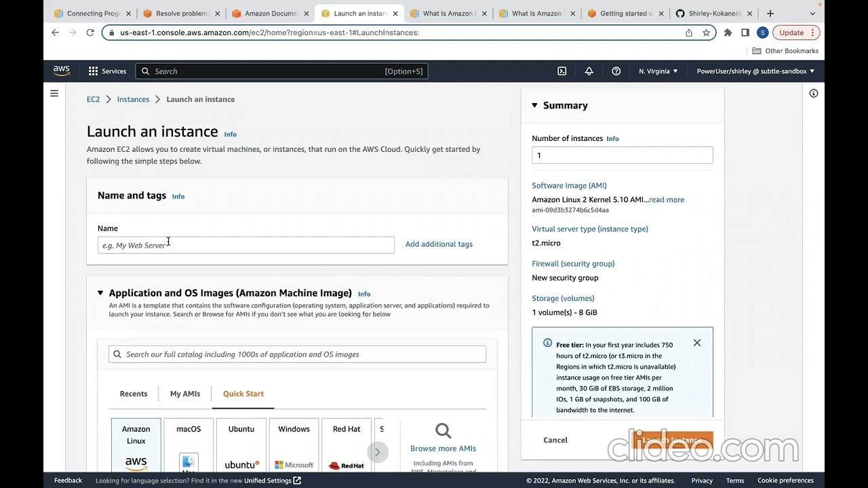Open a new browser tab with plus
Viewport: 868px width, 488px height.
click(x=770, y=14)
